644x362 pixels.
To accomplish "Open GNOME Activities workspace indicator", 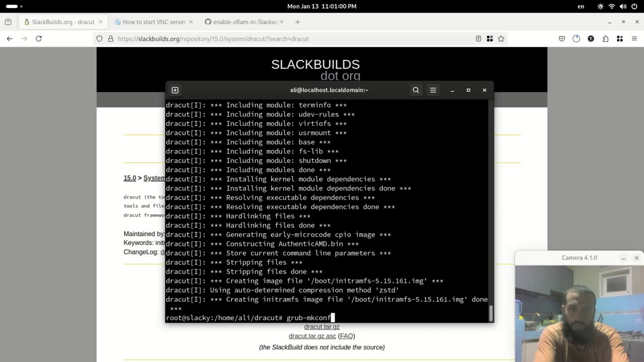I will point(14,6).
